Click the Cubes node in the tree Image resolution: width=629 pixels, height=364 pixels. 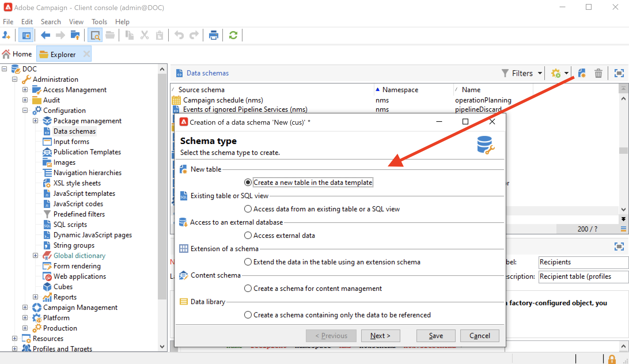pos(63,287)
